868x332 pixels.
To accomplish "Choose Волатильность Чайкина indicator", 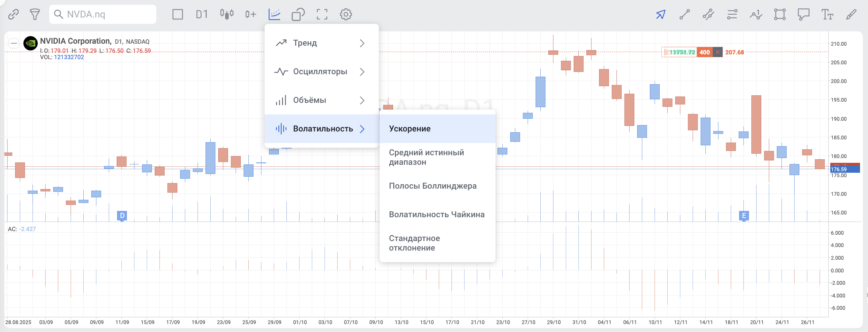I will (x=438, y=214).
